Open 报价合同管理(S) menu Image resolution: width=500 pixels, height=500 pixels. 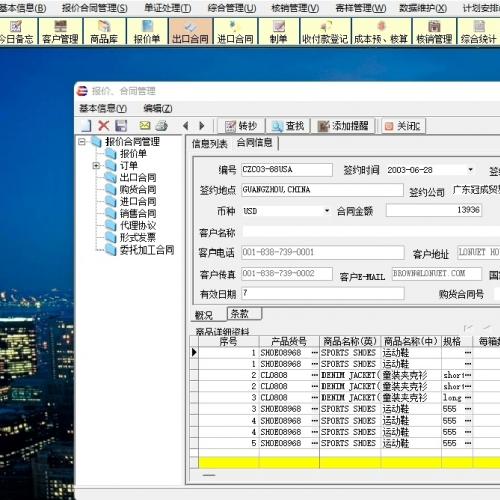coord(95,8)
